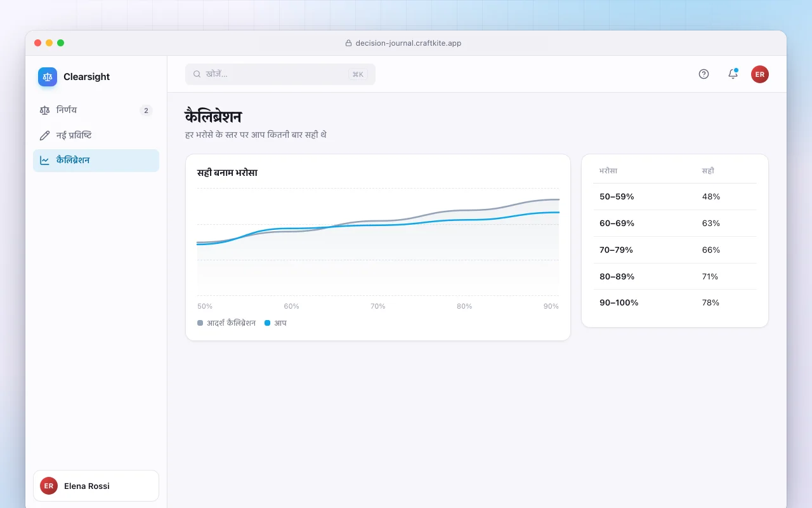
Task: Open नई प्रविष्टि in sidebar
Action: [96, 135]
